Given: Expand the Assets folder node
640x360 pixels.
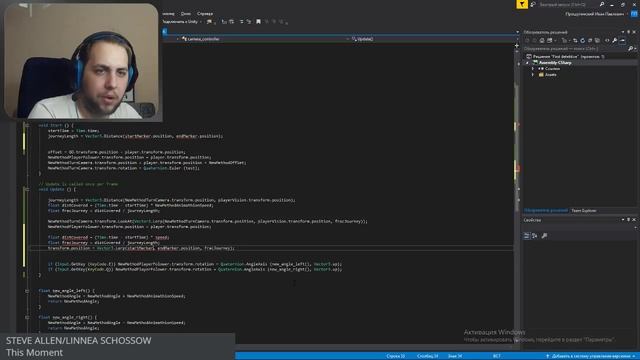Looking at the screenshot, I should point(533,75).
